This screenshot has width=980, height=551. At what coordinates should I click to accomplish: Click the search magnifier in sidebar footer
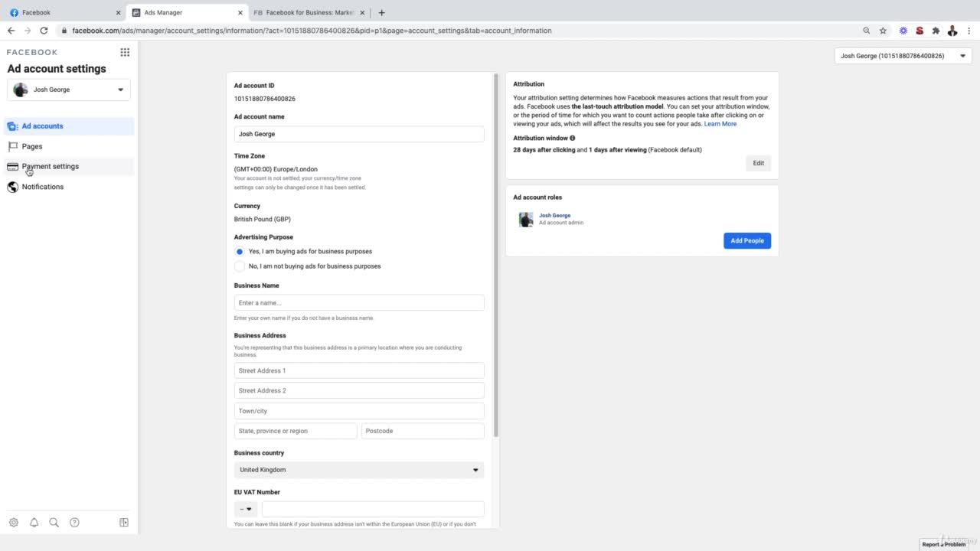[x=54, y=523]
